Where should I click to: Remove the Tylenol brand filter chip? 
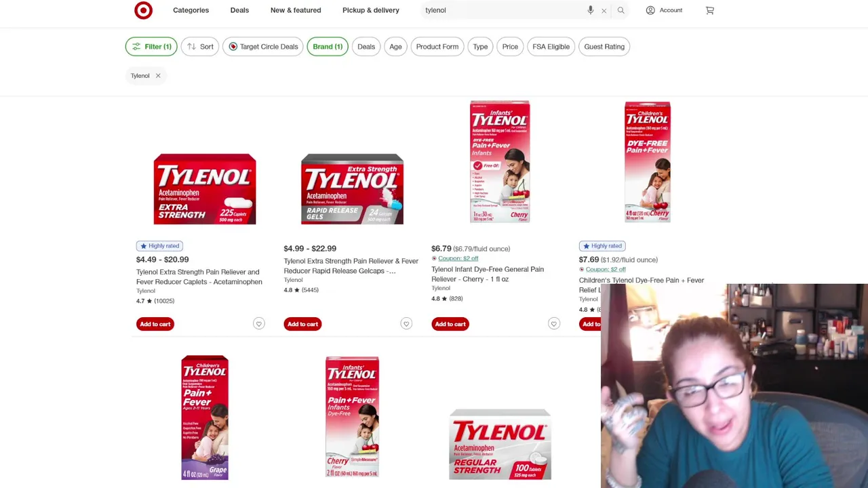[x=158, y=76]
